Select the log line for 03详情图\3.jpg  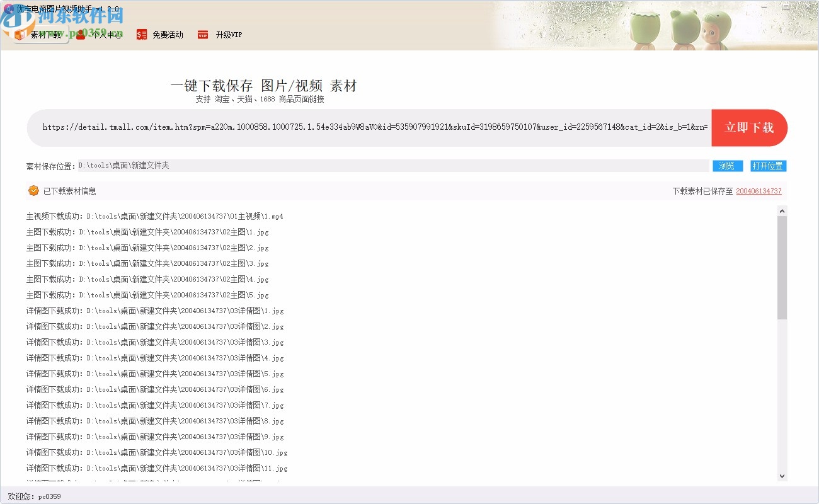click(155, 342)
